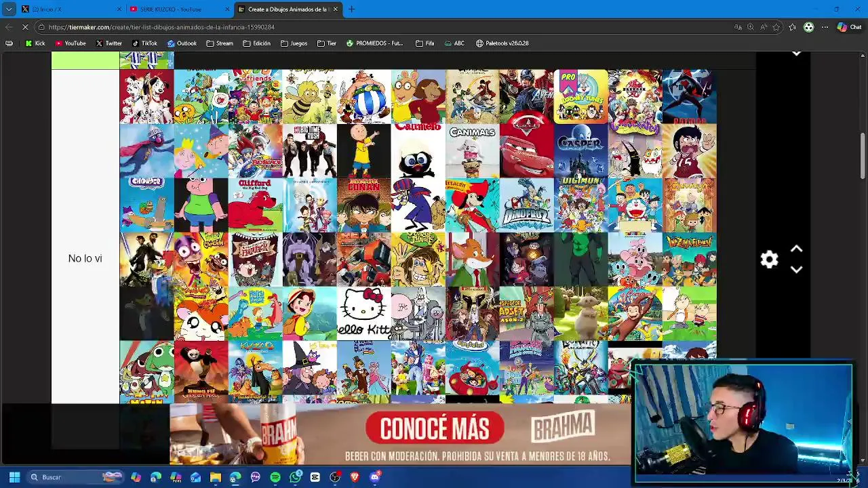Open the Twitter bookmark
Viewport: 868px width, 488px height.
point(108,43)
